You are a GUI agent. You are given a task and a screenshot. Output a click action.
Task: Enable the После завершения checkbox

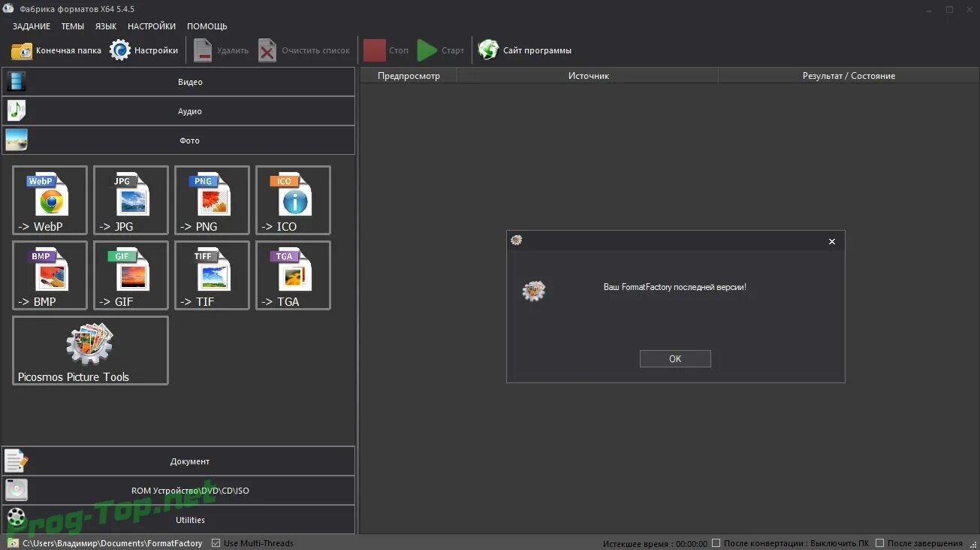(x=880, y=543)
